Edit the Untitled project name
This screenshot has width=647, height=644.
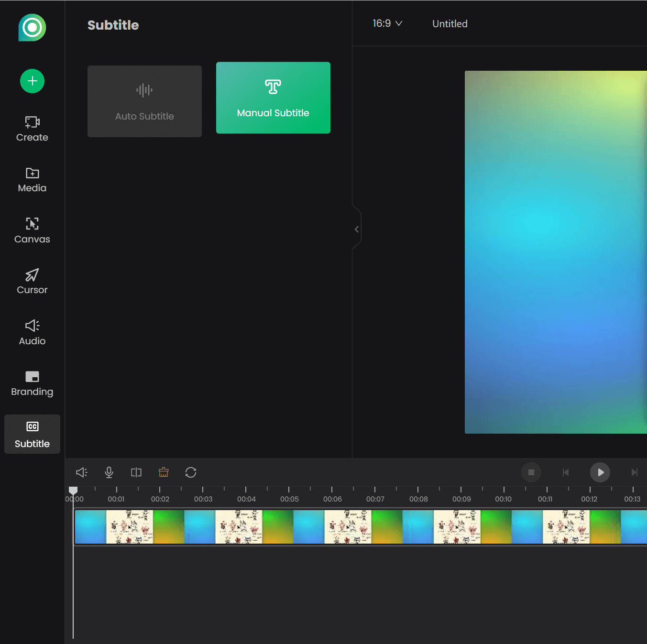tap(450, 24)
